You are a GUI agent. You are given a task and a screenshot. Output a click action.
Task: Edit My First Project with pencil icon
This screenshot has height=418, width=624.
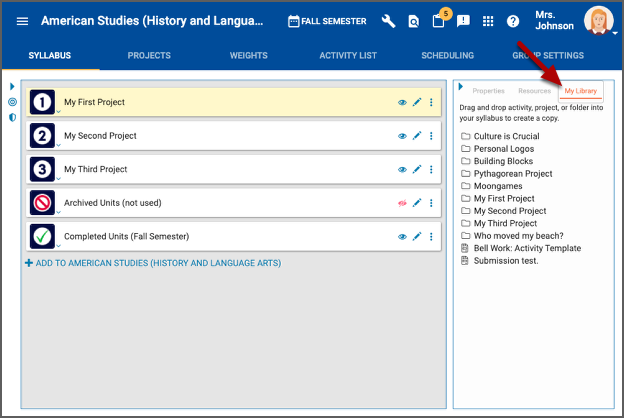[x=417, y=102]
